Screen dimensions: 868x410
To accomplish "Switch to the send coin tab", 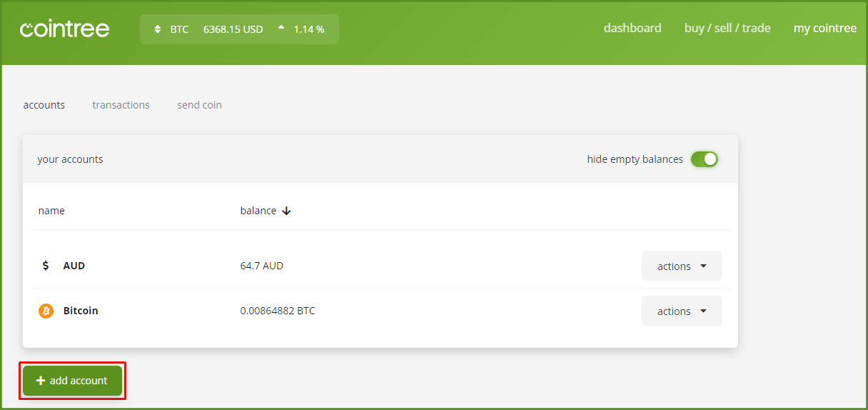I will point(199,105).
